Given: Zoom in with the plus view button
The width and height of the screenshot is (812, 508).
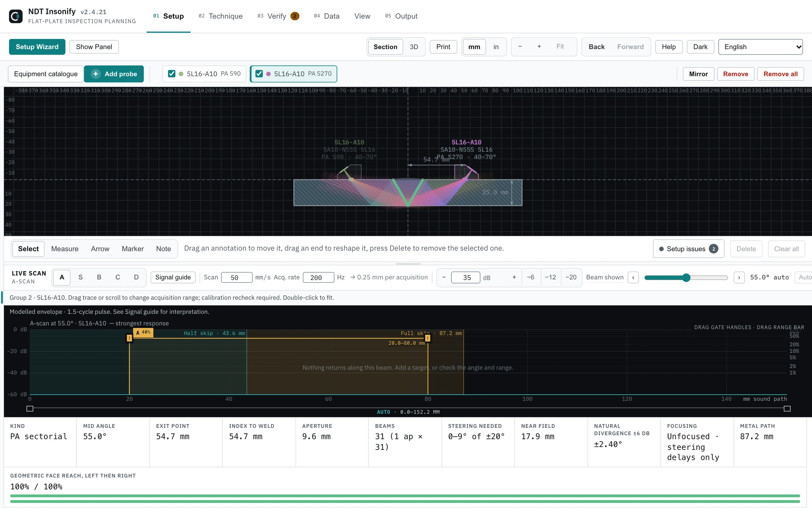Looking at the screenshot, I should pos(539,46).
